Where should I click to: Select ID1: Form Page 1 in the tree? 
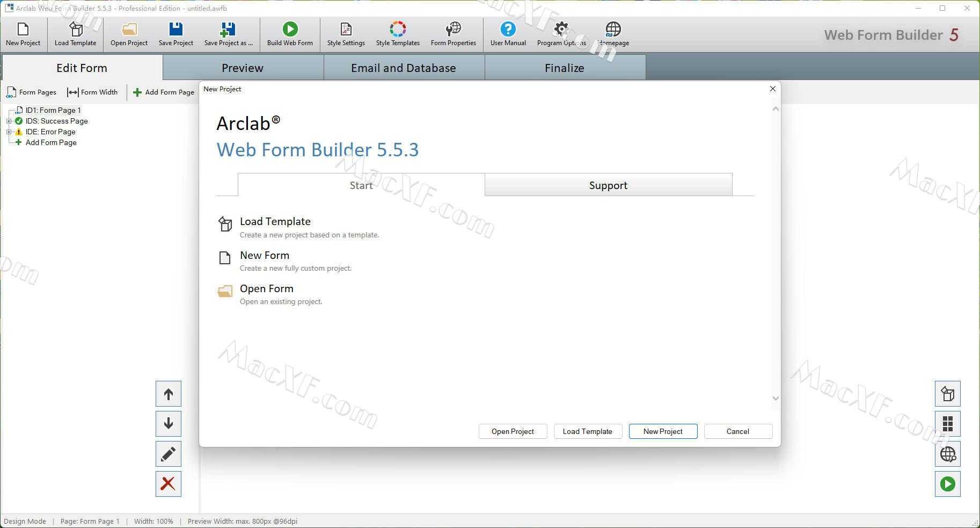(x=53, y=110)
